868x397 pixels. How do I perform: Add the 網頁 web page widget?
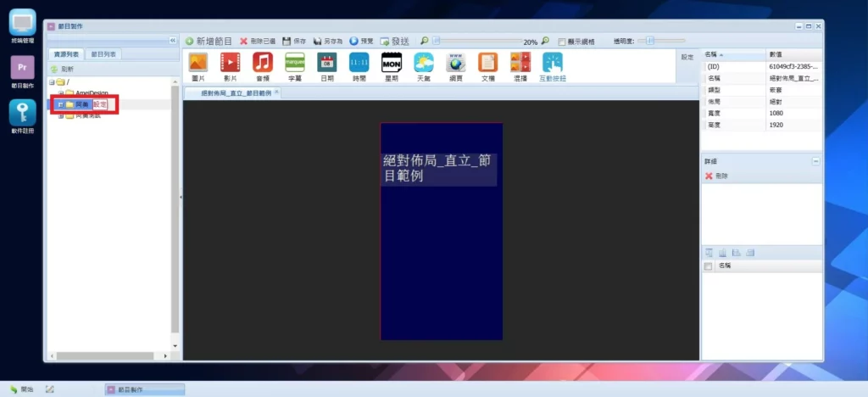[456, 65]
